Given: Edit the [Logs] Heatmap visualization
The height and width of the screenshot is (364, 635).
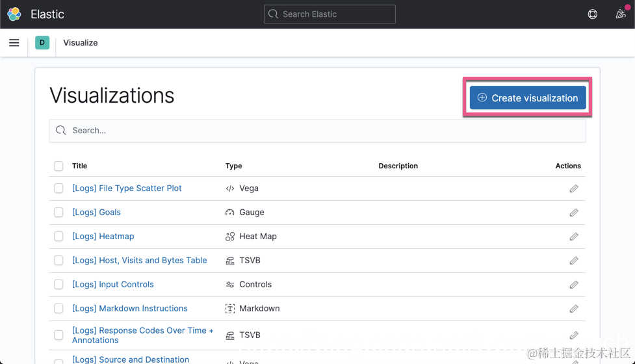Looking at the screenshot, I should point(574,237).
